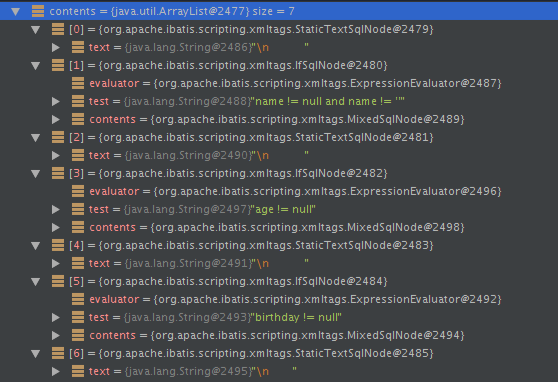The height and width of the screenshot is (382, 558).
Task: Expand contents MixedSqlNode@2494 node
Action: [x=56, y=335]
